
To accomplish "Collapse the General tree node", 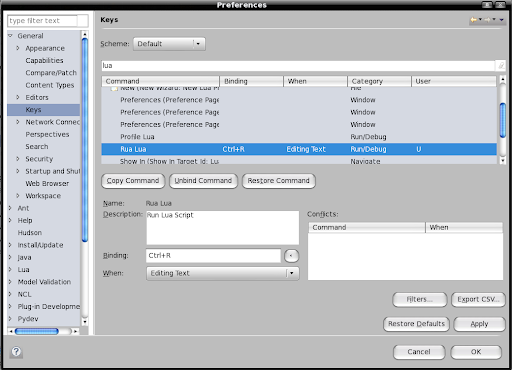I will click(x=10, y=36).
